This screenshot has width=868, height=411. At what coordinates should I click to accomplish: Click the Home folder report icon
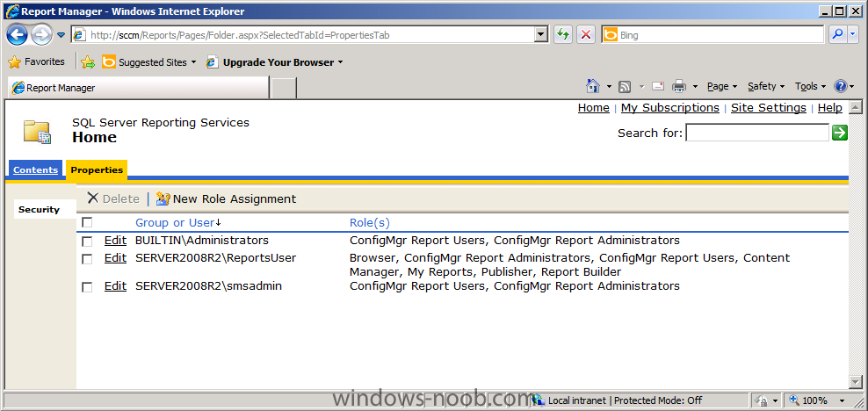[37, 133]
